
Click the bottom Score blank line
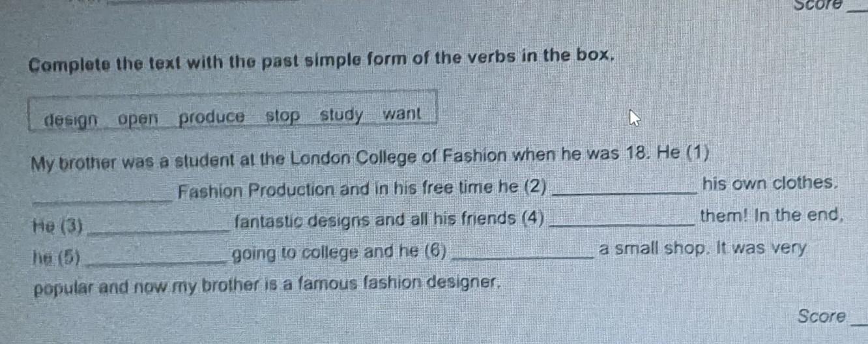tap(859, 321)
